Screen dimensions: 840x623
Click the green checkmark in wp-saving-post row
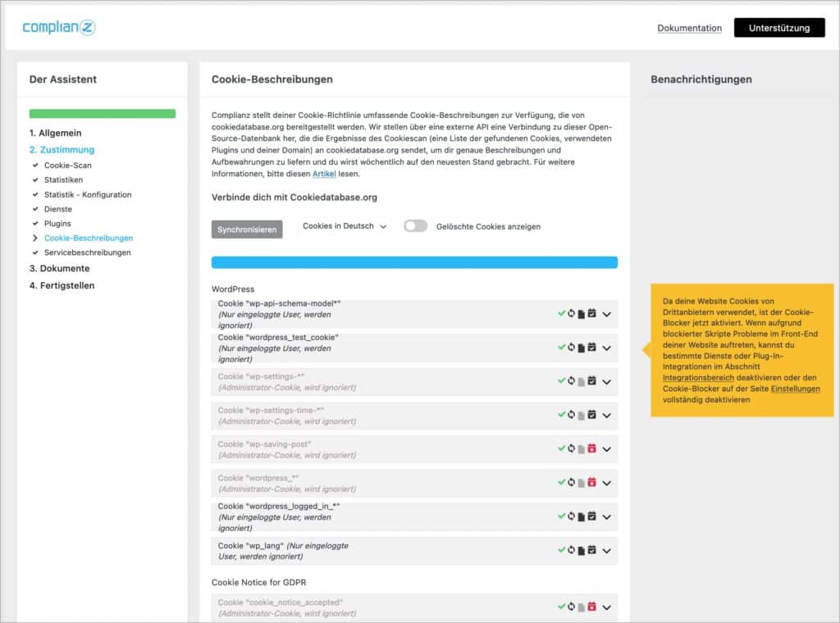click(x=561, y=448)
